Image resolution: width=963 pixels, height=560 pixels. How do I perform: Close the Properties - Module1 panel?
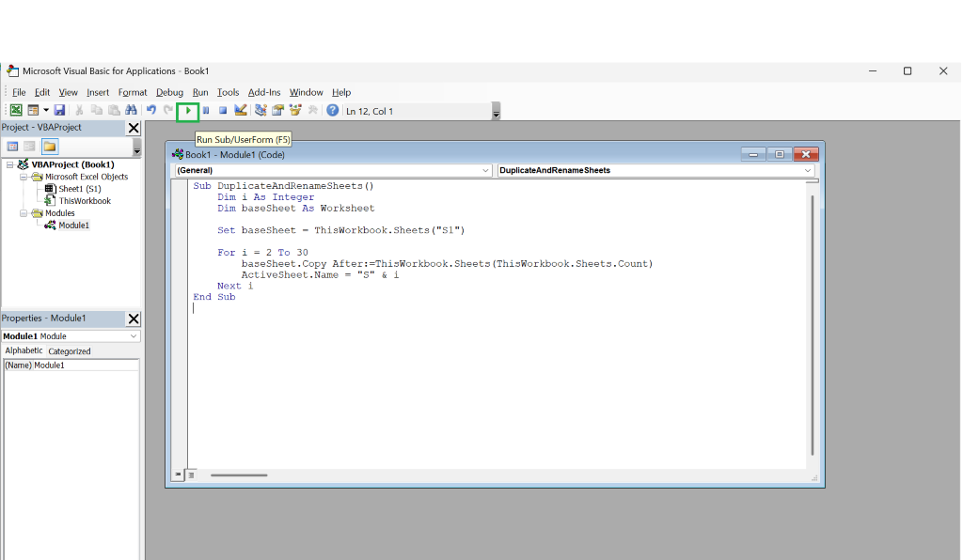pos(134,319)
